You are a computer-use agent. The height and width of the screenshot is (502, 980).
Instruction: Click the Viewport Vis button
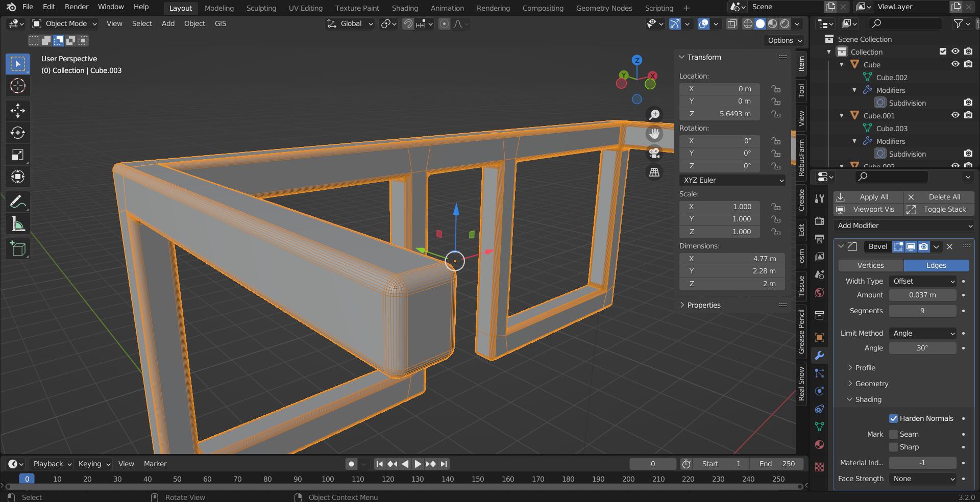[868, 209]
